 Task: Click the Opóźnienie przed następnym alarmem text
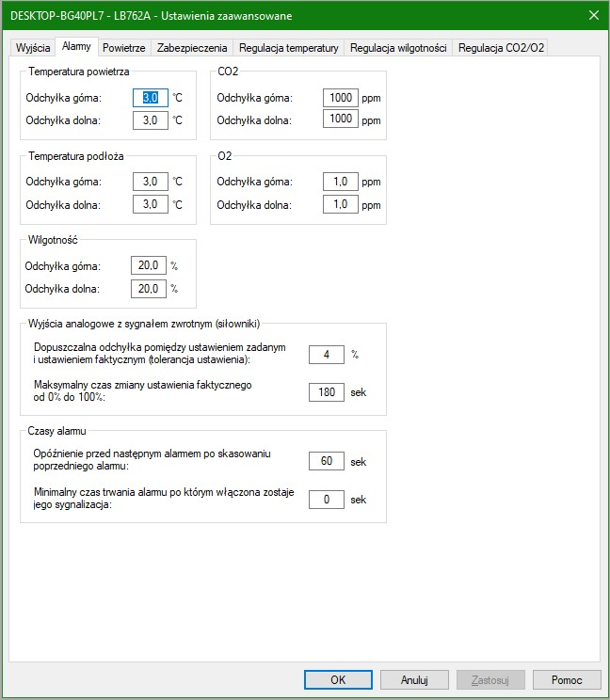[152, 460]
